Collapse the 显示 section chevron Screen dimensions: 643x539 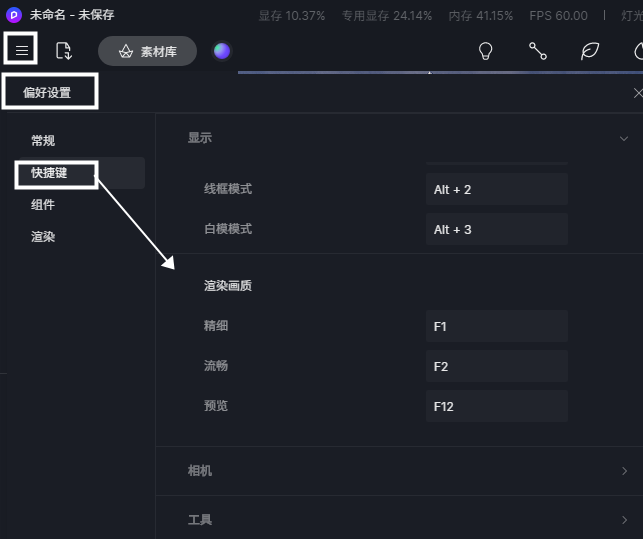[x=624, y=138]
